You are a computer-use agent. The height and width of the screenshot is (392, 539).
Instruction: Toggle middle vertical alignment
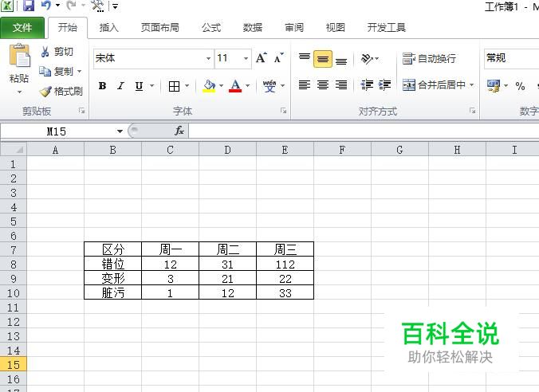click(323, 59)
